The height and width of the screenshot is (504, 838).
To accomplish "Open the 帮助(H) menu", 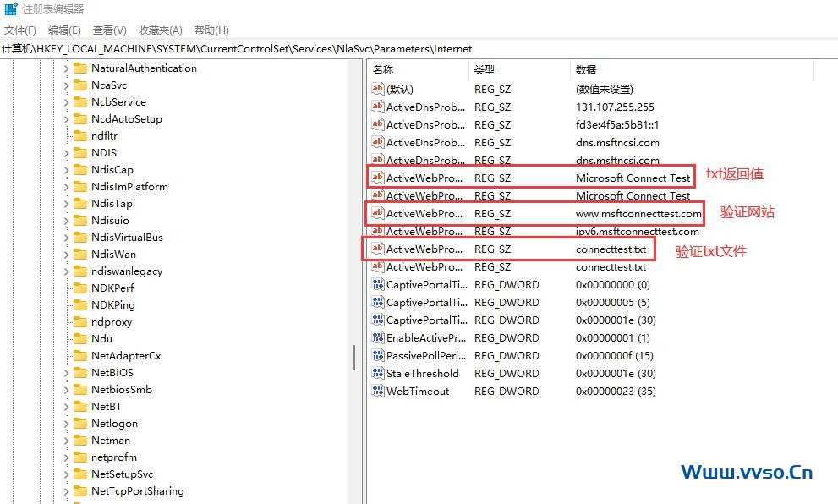I will coord(211,30).
